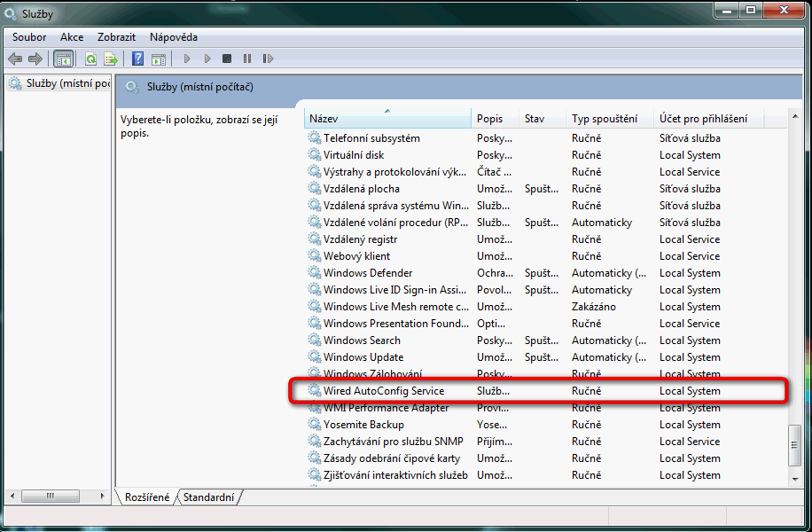812x532 pixels.
Task: Click the Back arrow in toolbar
Action: 15,59
